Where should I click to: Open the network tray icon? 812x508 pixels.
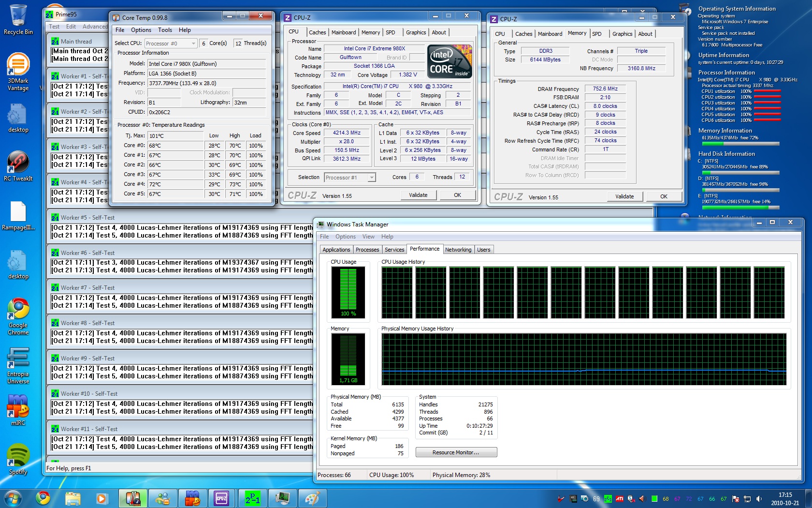pos(747,499)
